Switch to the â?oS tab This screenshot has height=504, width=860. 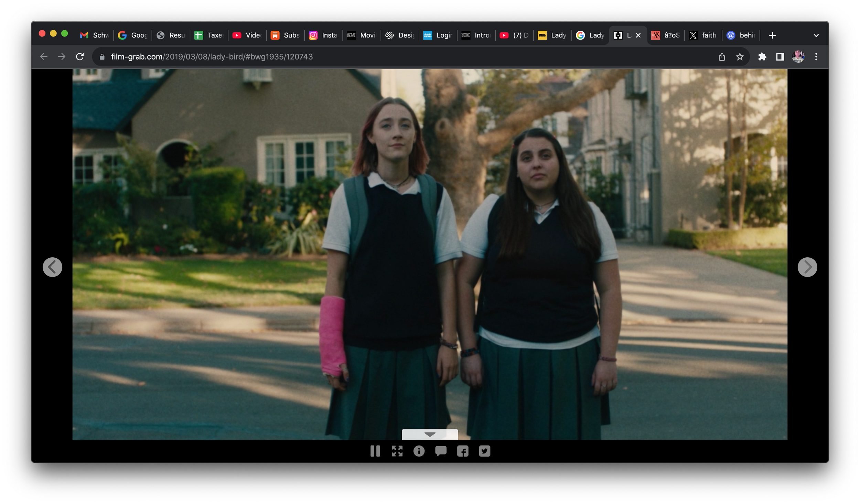pos(666,35)
